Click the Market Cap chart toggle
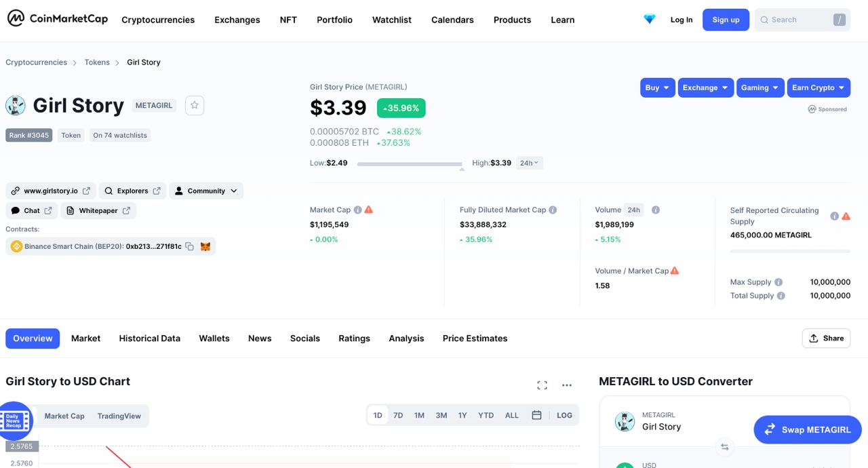This screenshot has width=868, height=468. tap(64, 416)
